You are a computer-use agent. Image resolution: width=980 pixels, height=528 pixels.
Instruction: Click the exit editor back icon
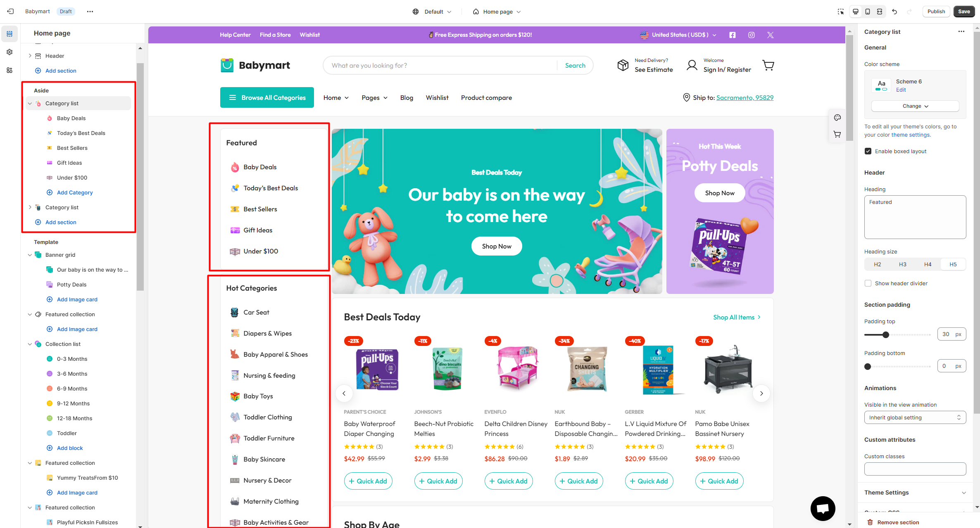click(x=10, y=12)
